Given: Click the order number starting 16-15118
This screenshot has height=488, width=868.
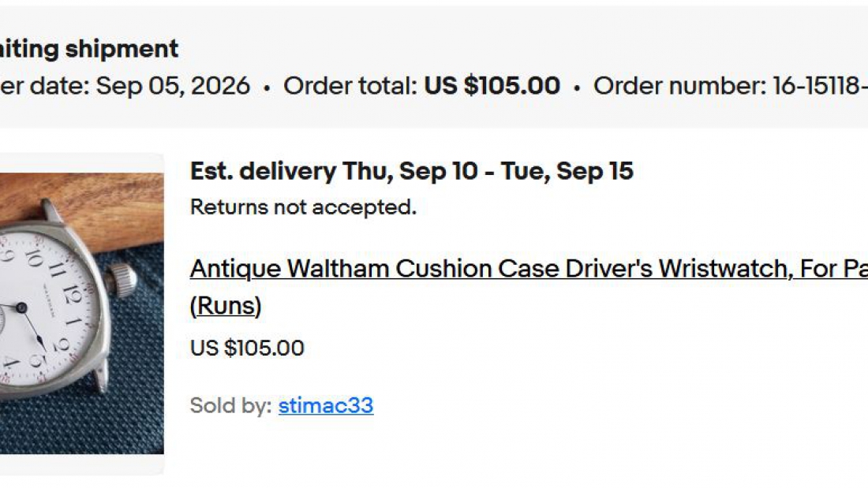Looking at the screenshot, I should pos(820,86).
